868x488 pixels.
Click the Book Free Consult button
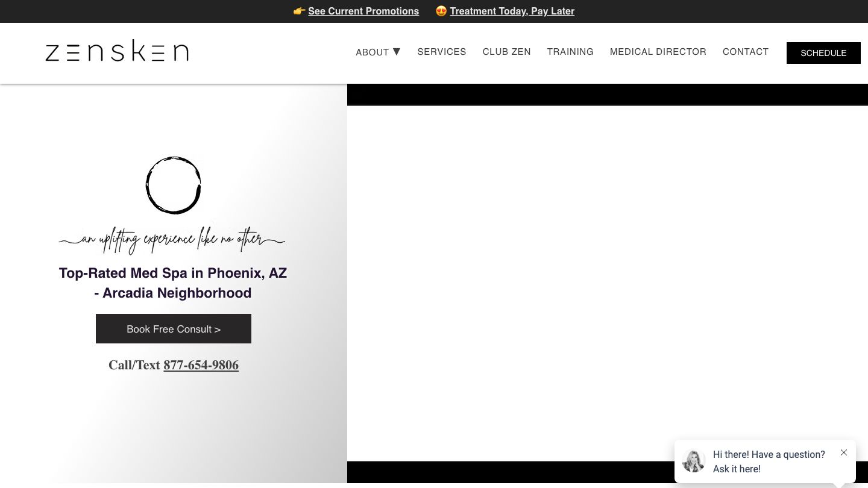pyautogui.click(x=174, y=329)
